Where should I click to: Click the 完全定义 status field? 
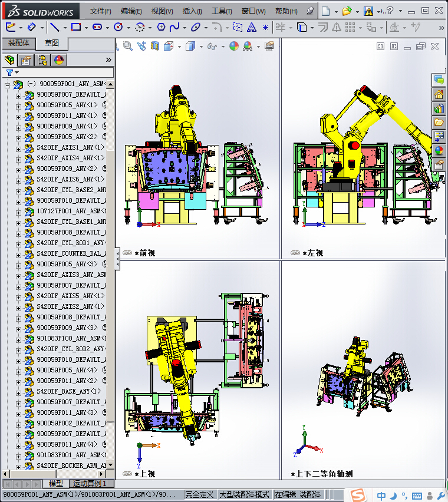pyautogui.click(x=199, y=494)
